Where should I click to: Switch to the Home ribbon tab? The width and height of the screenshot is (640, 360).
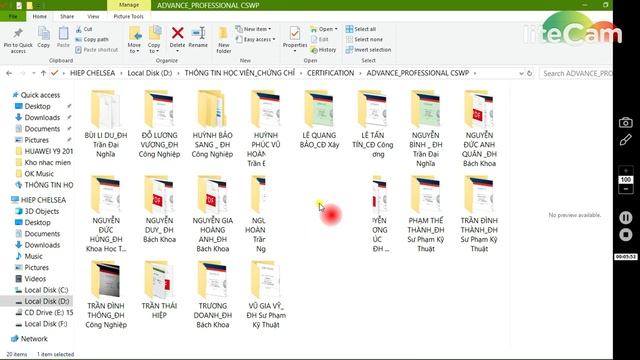(40, 16)
